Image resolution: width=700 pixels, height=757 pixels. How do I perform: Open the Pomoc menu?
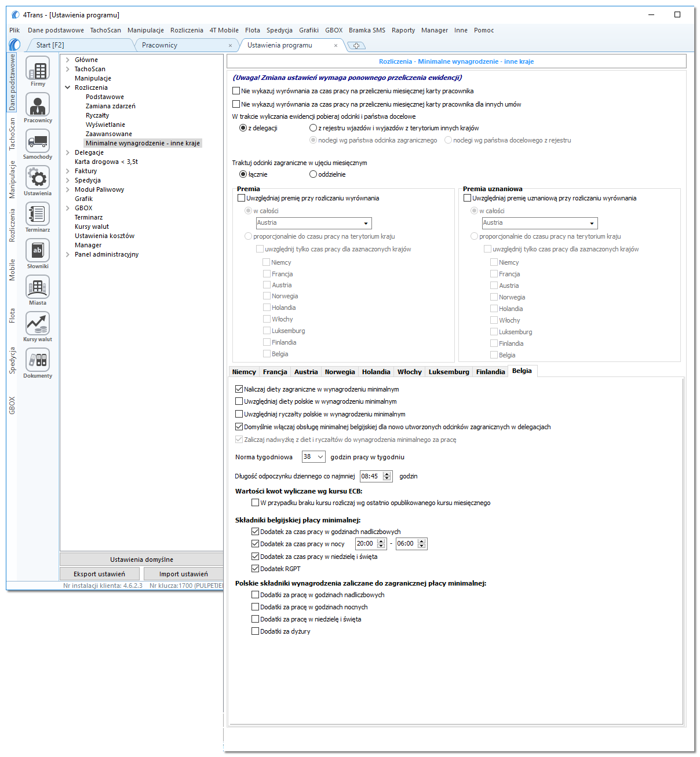coord(484,30)
